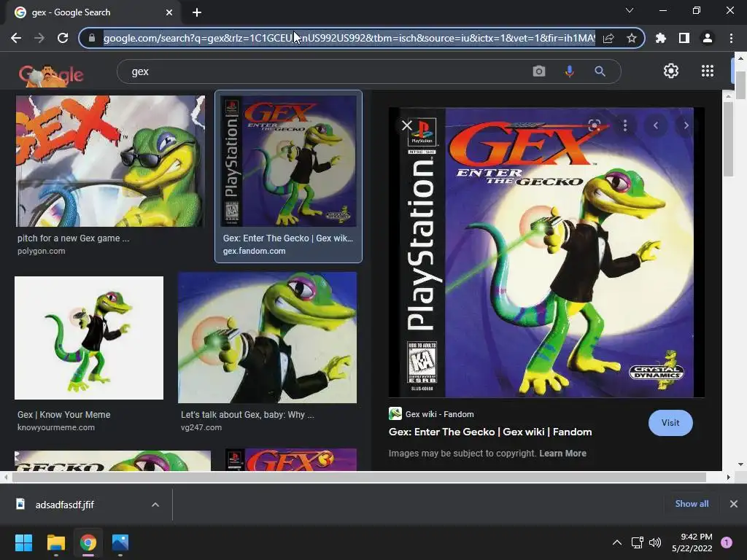Open the network status icon
747x560 pixels.
pos(637,542)
